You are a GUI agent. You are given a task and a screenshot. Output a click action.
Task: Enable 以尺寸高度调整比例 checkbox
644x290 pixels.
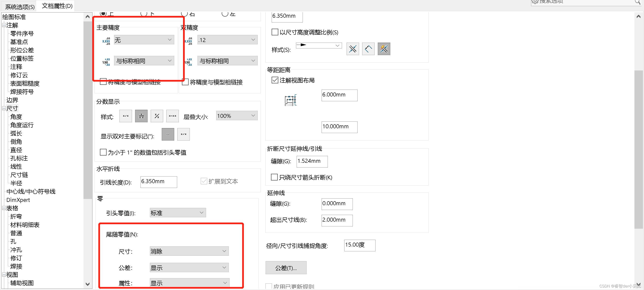[275, 32]
